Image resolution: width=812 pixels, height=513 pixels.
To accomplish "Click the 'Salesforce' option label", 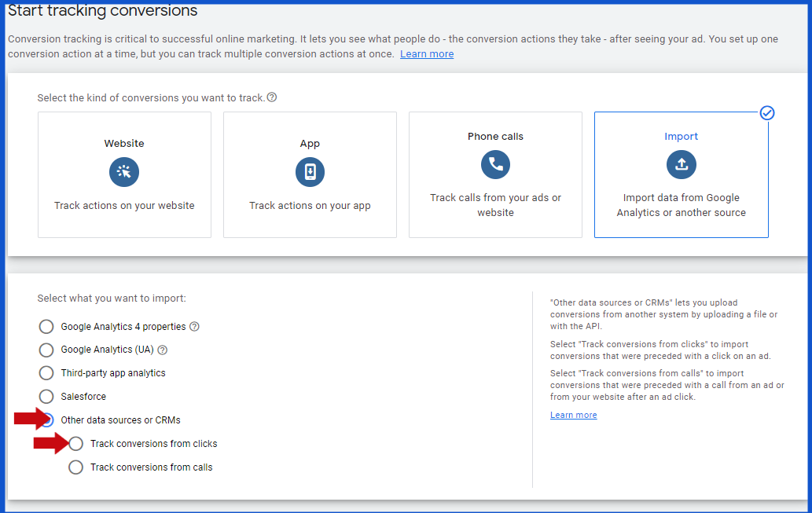I will click(83, 397).
